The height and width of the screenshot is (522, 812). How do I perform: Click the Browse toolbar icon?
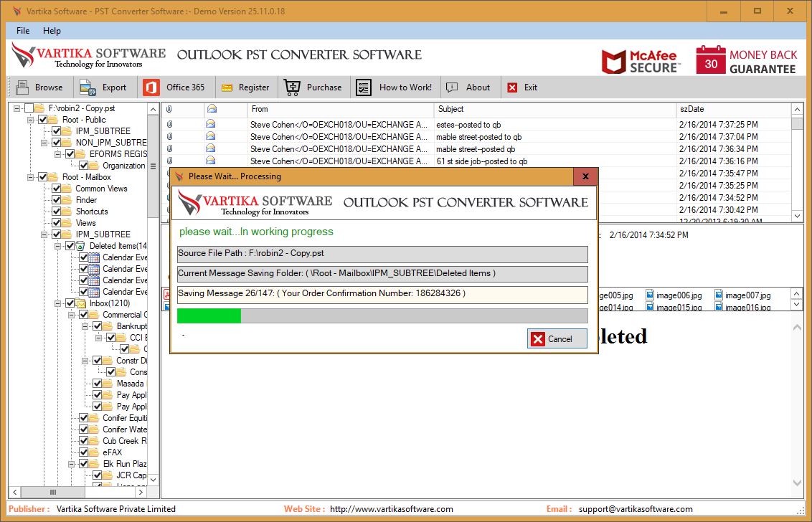22,87
